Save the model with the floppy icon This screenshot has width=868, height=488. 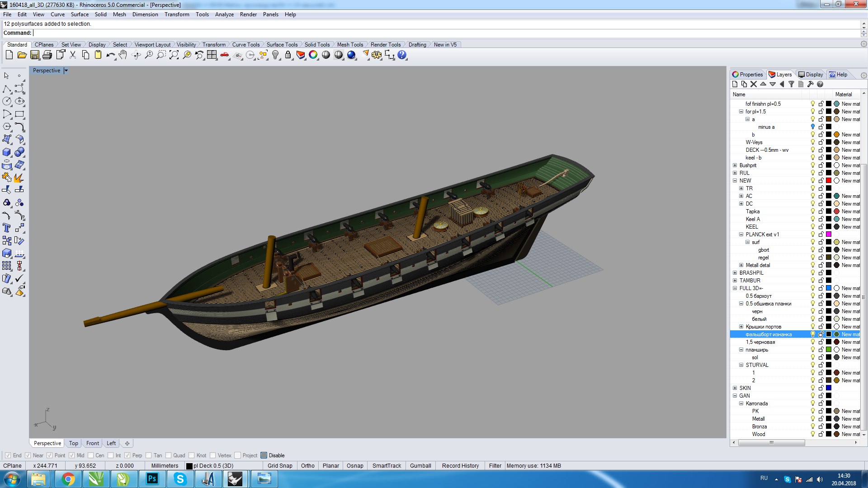[34, 55]
